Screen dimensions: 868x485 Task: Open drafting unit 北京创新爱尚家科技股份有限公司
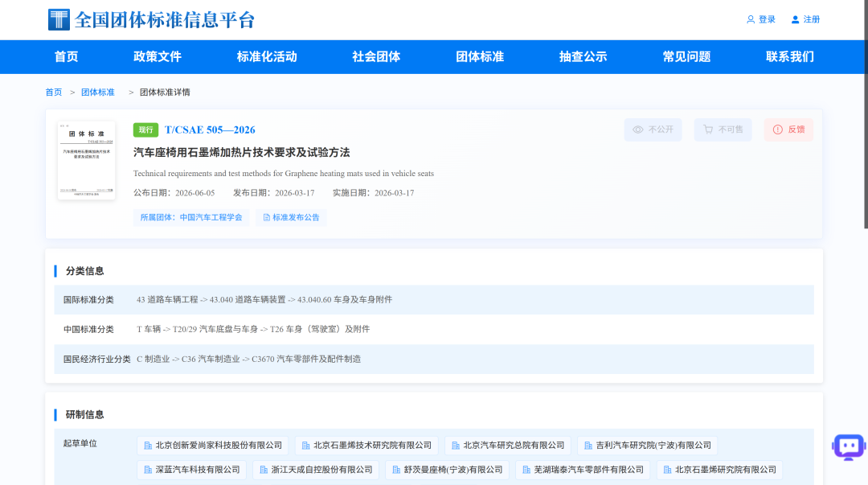(213, 446)
